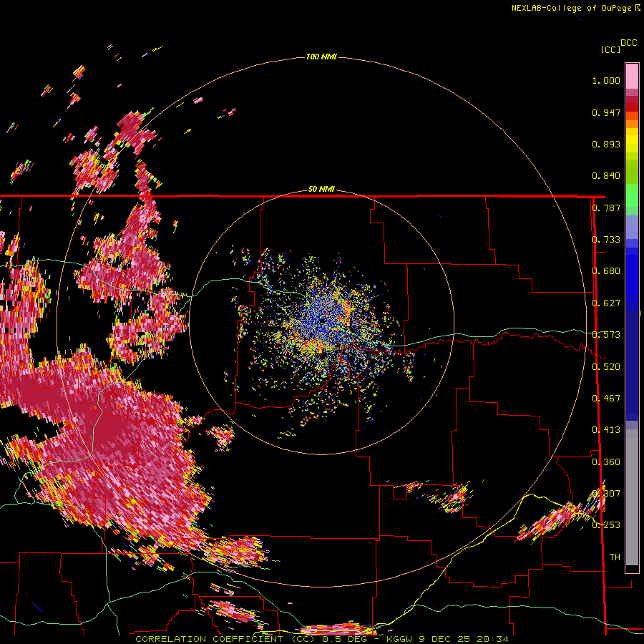Image resolution: width=644 pixels, height=644 pixels.
Task: Click the 0.840 legend value
Action: pos(606,176)
